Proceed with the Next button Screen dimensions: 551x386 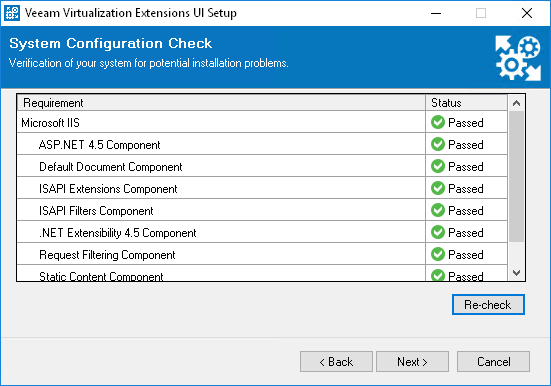coord(412,361)
